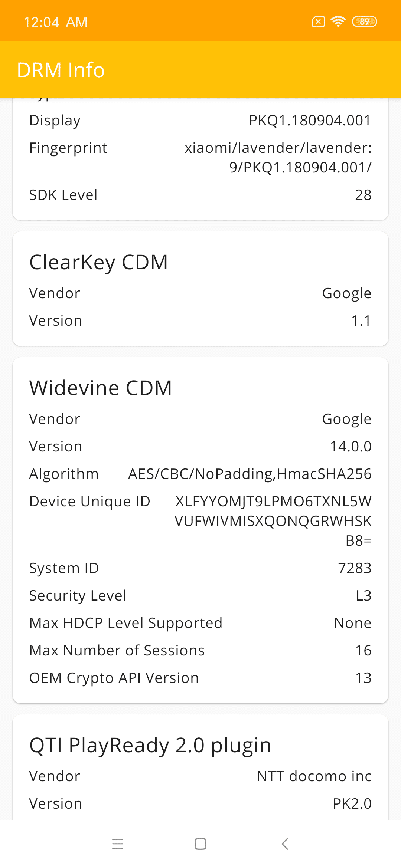Tap the Wi-Fi status icon
The width and height of the screenshot is (401, 868).
tap(338, 22)
